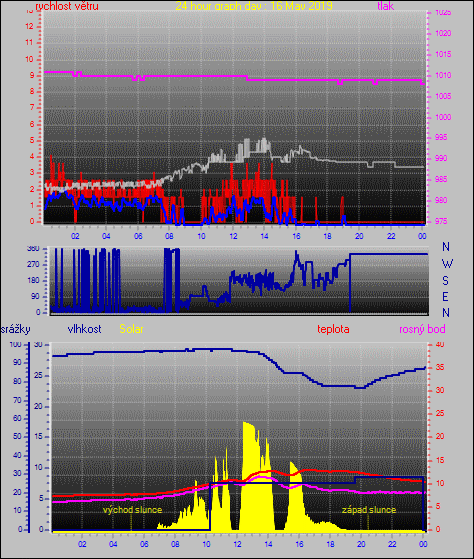Screen dimensions: 474x559
Task: Click the pressure axis value 1005
Action: 443,96
